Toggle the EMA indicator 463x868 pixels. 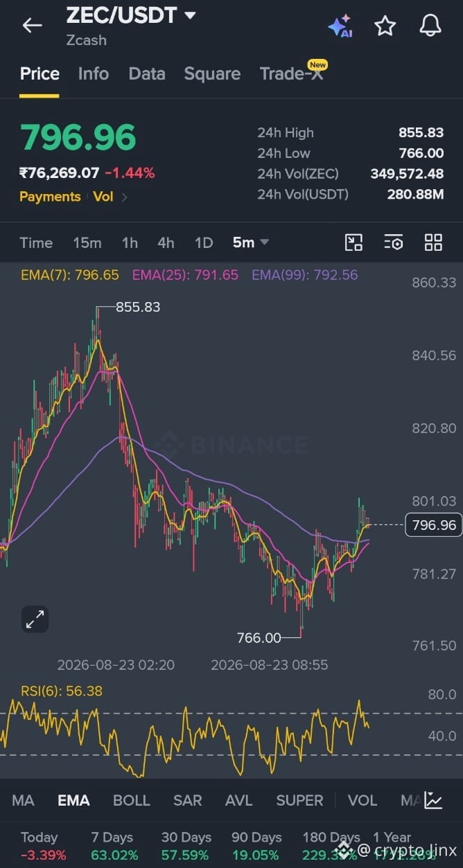pyautogui.click(x=73, y=800)
